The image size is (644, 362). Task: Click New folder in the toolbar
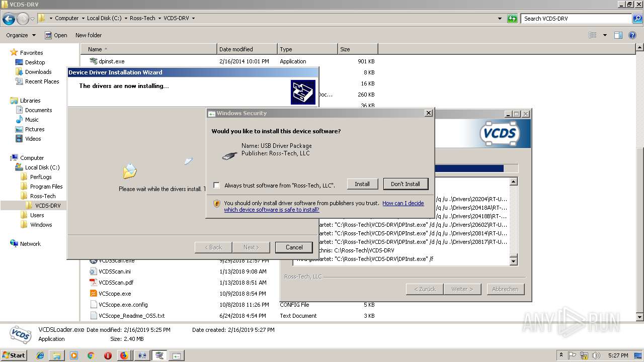89,35
